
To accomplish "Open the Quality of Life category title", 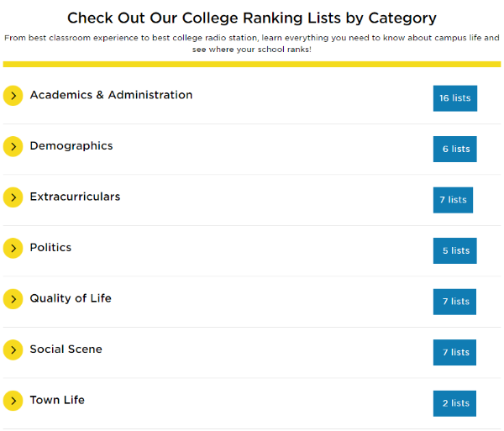I will 71,298.
